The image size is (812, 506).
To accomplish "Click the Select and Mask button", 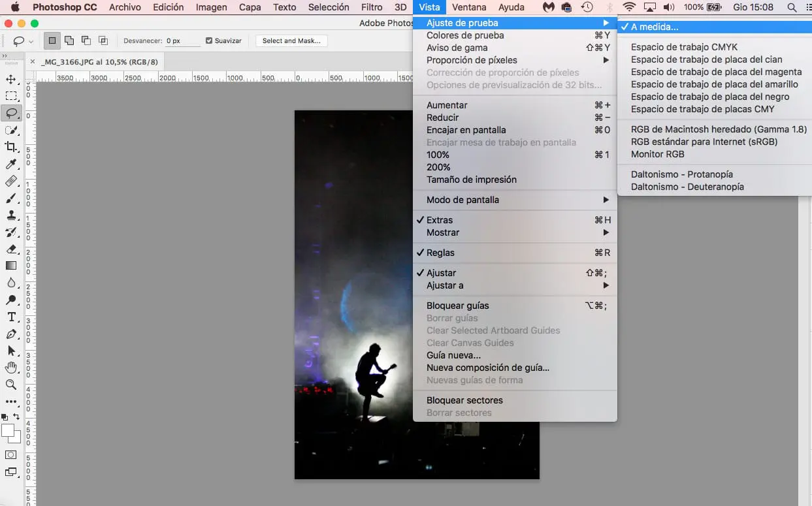I will click(291, 40).
